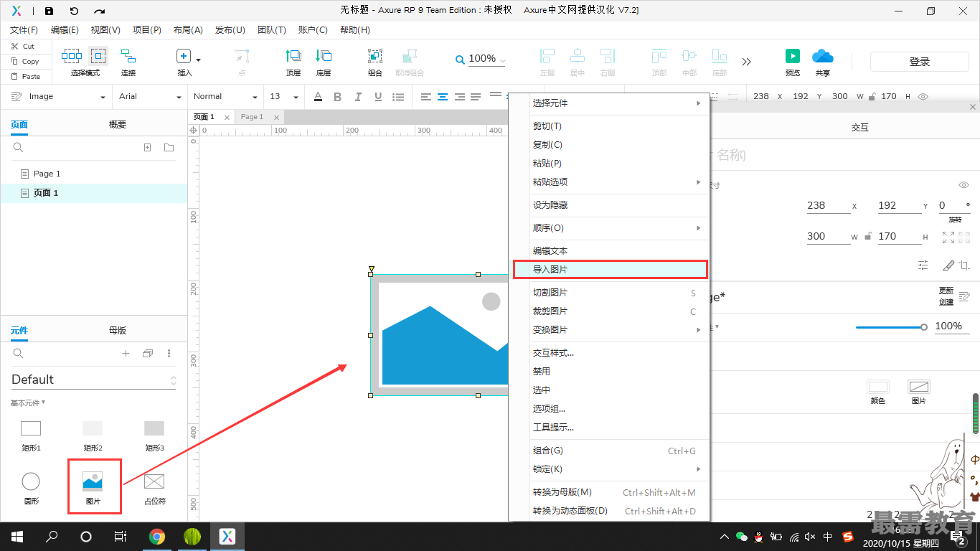The height and width of the screenshot is (551, 980).
Task: Select the 图片 image widget in library
Action: [93, 488]
